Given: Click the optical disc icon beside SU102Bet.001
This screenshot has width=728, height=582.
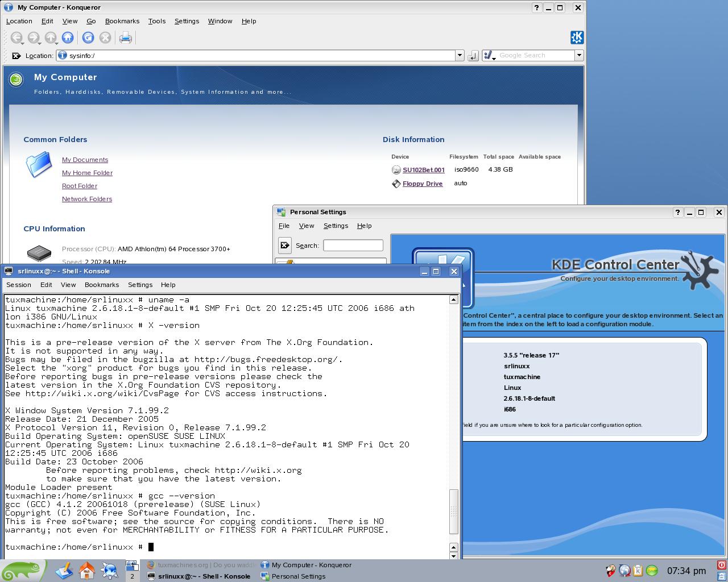Looking at the screenshot, I should pyautogui.click(x=396, y=170).
